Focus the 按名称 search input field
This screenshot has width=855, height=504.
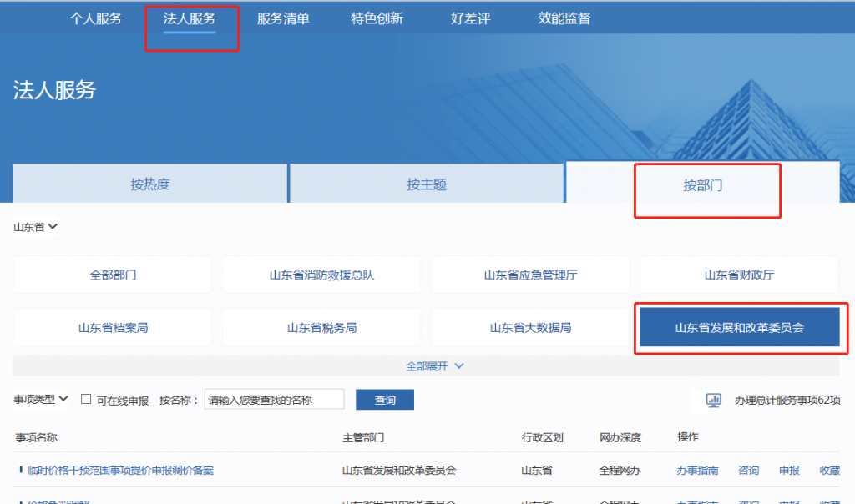coord(274,400)
